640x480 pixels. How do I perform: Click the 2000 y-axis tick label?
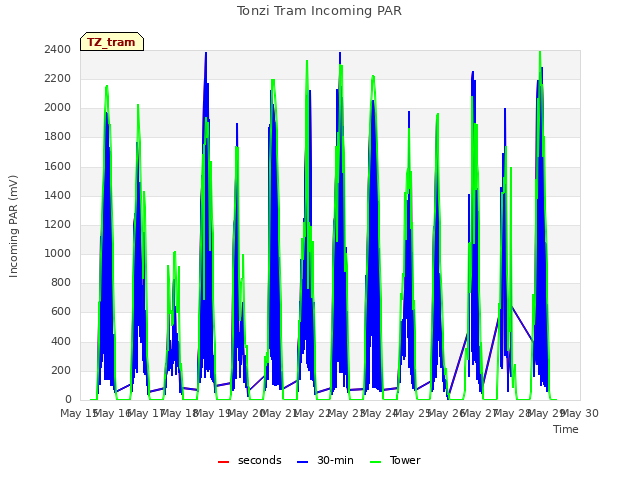point(58,108)
